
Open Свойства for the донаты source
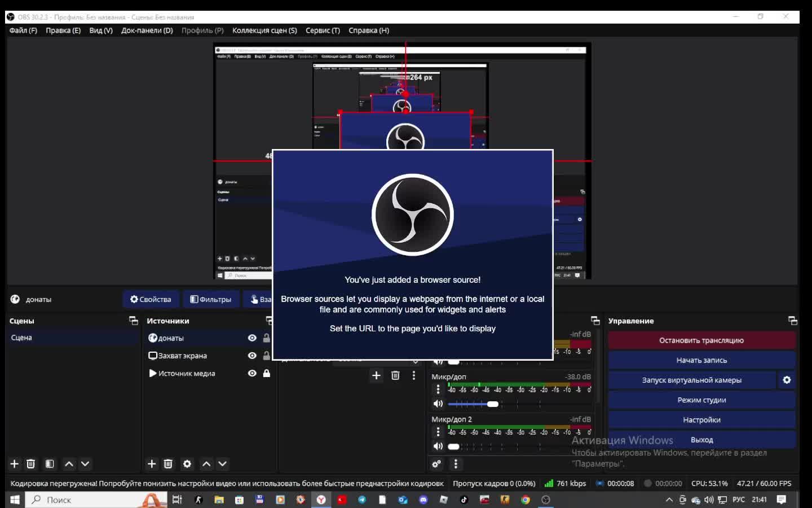[x=151, y=299]
